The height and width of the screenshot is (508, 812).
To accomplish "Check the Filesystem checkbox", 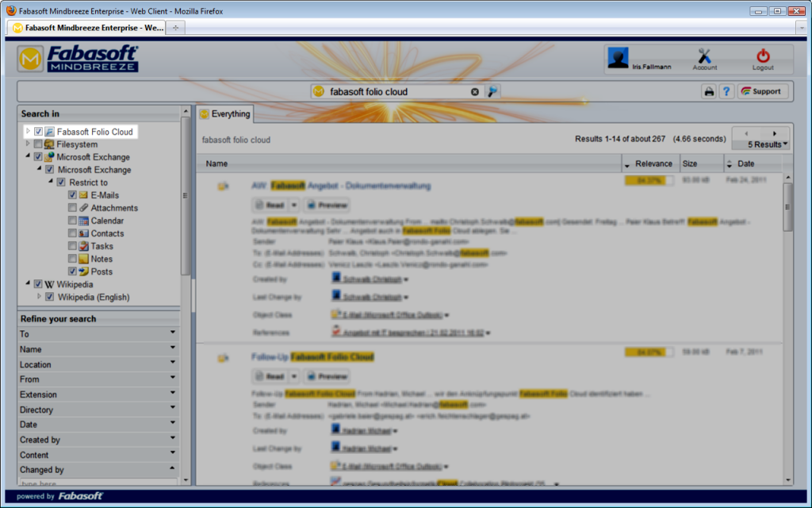I will (x=38, y=144).
